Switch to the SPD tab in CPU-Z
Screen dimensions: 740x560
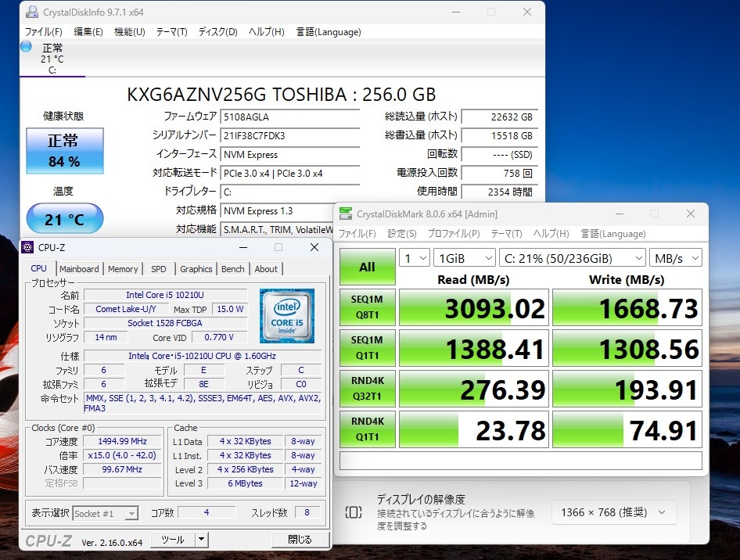[x=159, y=269]
